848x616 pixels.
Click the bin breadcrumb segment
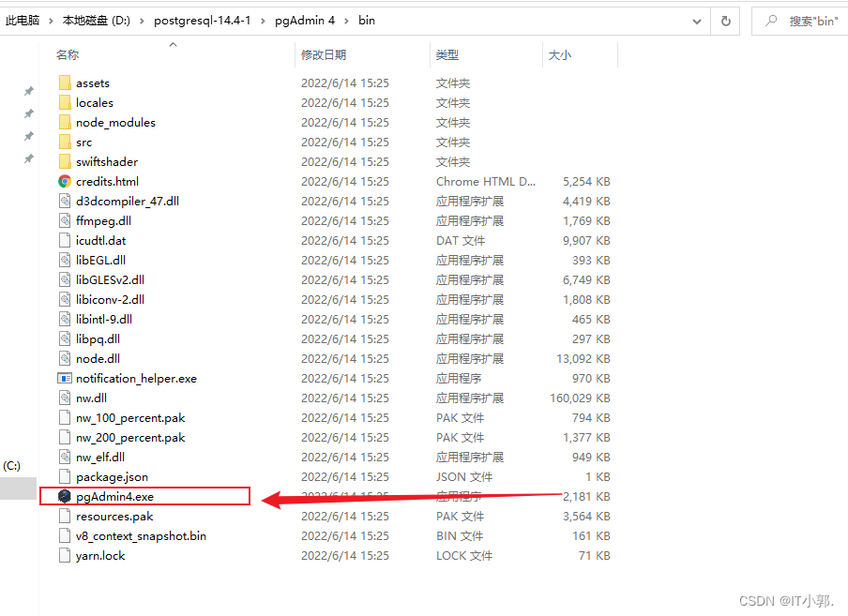pyautogui.click(x=367, y=21)
